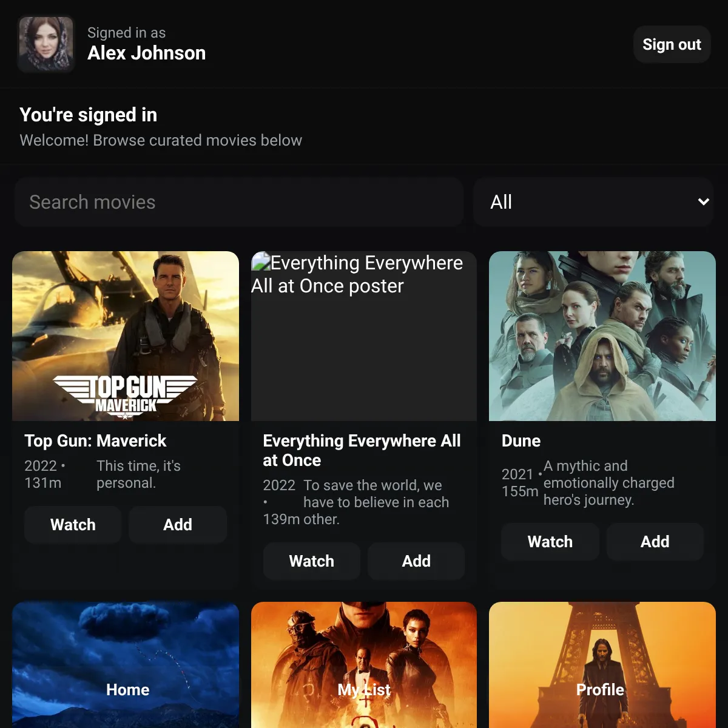
Task: Add Top Gun: Maverick to list
Action: (178, 525)
